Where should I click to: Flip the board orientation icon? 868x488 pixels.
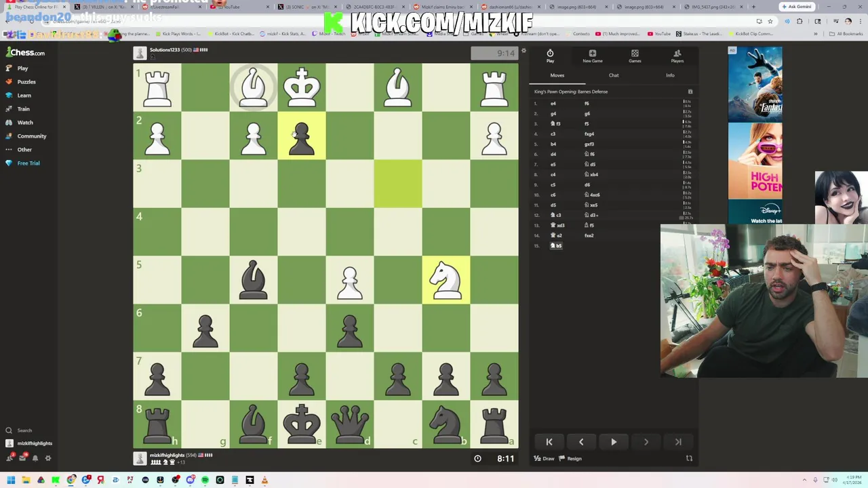point(689,459)
